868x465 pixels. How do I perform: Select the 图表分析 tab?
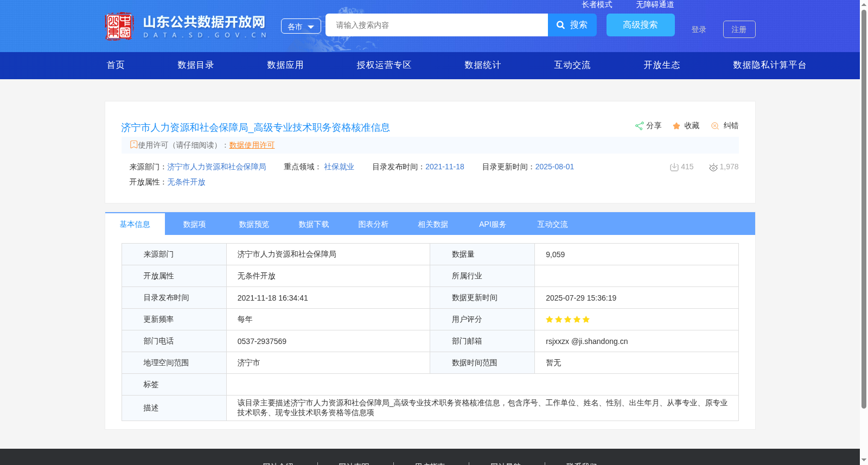[x=373, y=224]
